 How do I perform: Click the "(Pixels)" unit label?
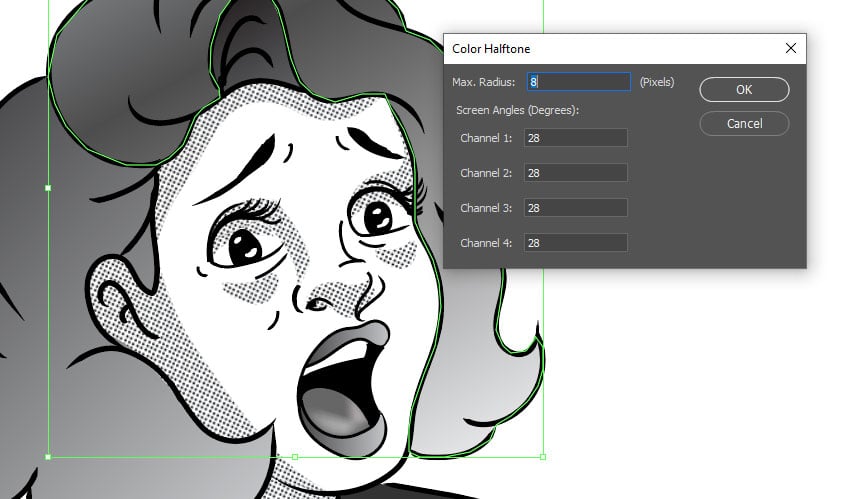pos(657,82)
